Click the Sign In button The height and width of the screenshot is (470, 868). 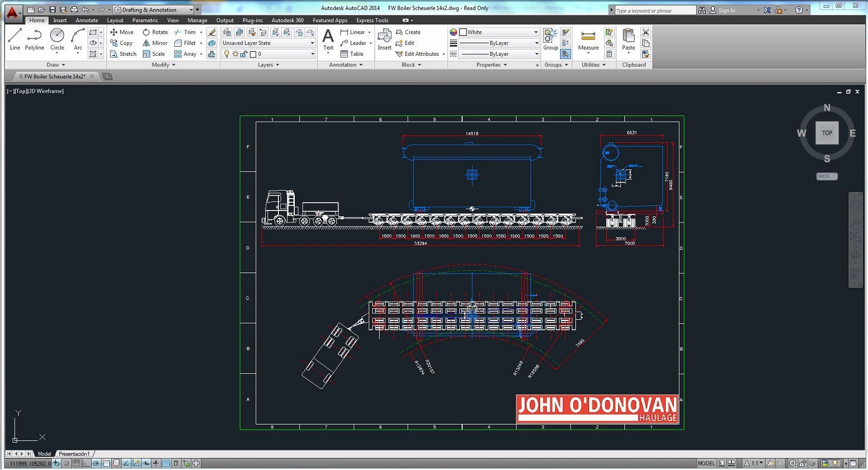point(726,10)
